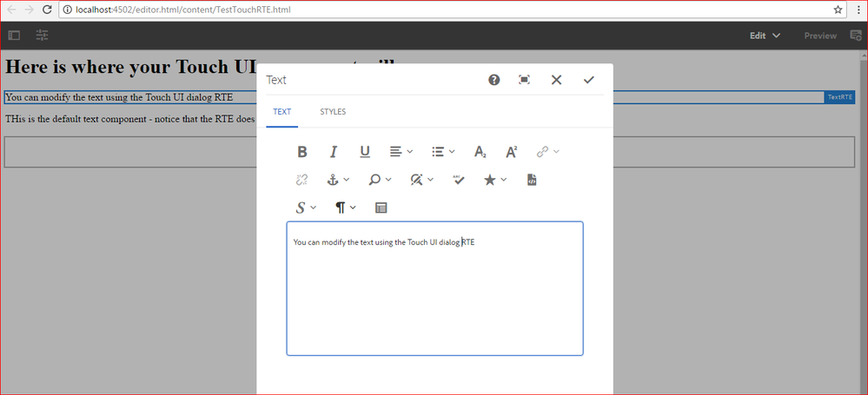
Task: Click the spell check icon
Action: pos(459,180)
